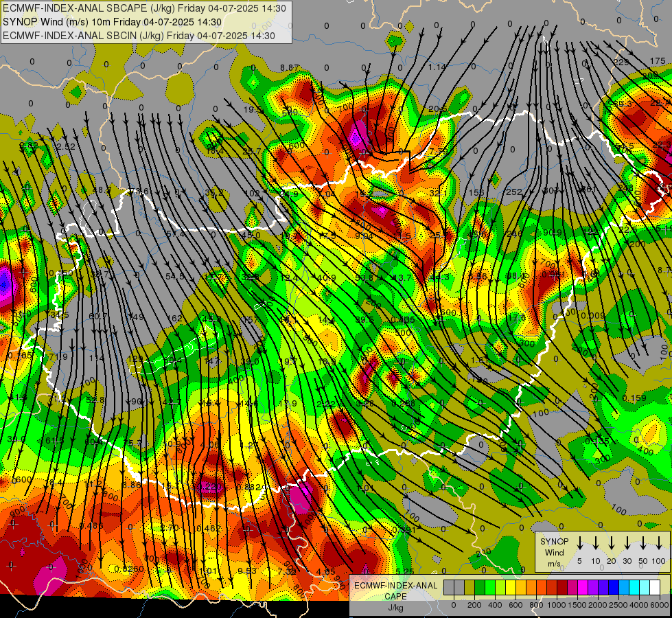Click the 10 m/s wind arrow in SYNOP legend
This screenshot has height=618, width=672.
(596, 544)
